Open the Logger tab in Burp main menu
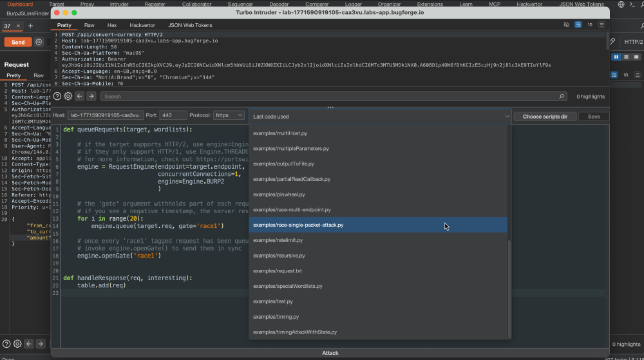 pyautogui.click(x=353, y=4)
